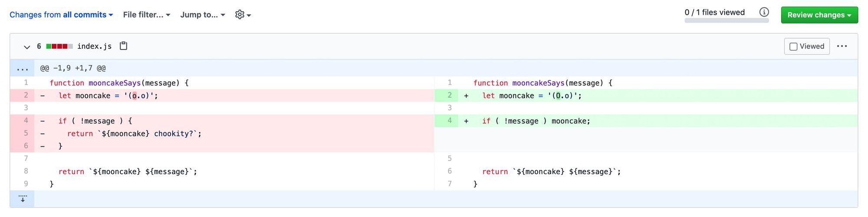Collapse the index.js file diff

tap(27, 46)
